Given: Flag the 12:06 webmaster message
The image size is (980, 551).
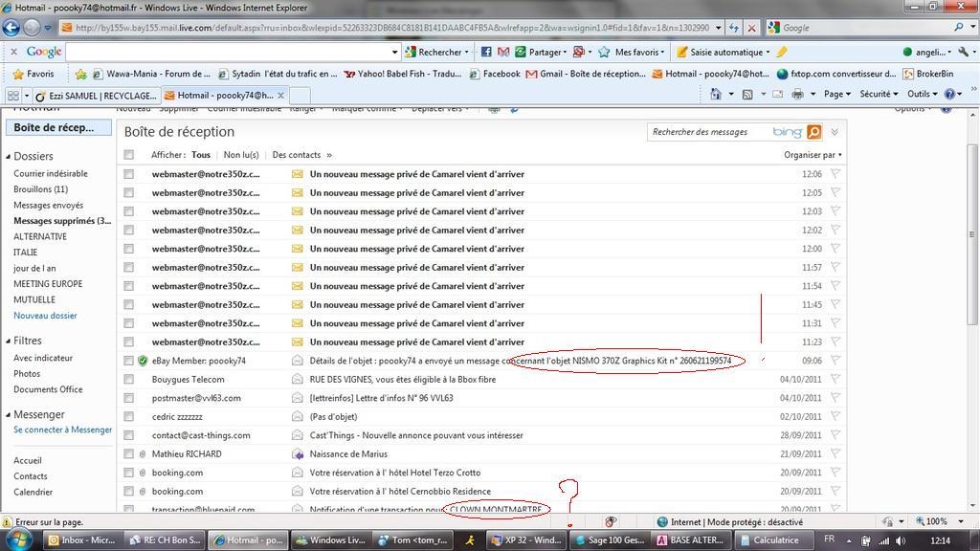Looking at the screenshot, I should [835, 174].
